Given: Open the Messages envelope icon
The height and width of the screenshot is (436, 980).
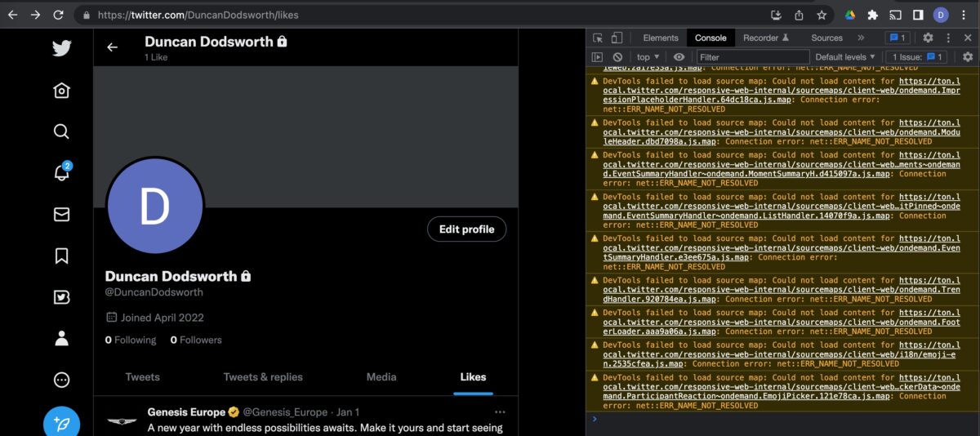Looking at the screenshot, I should [61, 214].
